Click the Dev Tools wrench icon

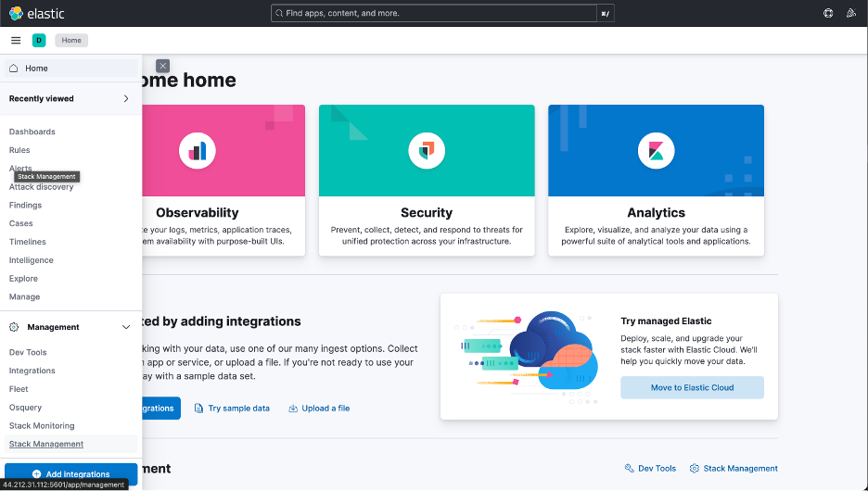[x=630, y=469]
